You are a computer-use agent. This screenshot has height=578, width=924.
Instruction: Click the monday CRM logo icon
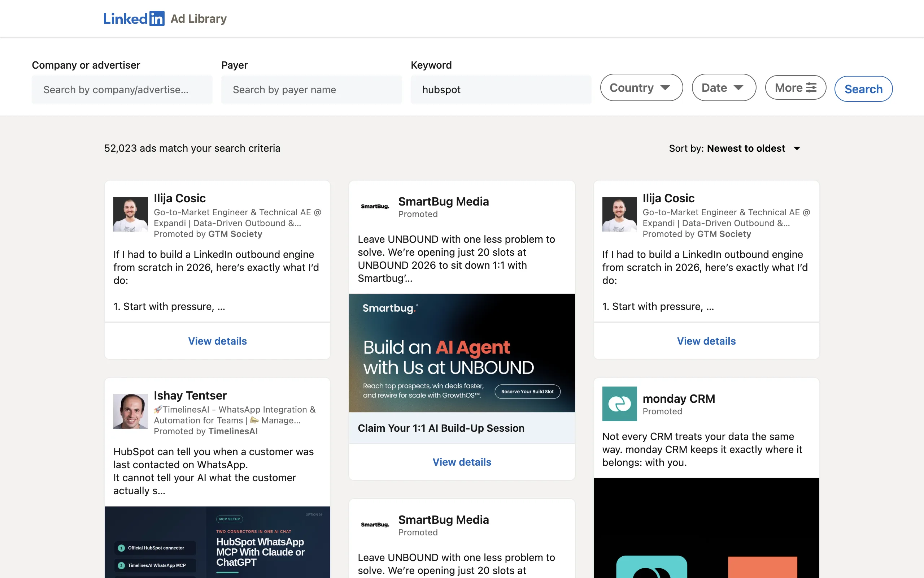[x=619, y=404]
